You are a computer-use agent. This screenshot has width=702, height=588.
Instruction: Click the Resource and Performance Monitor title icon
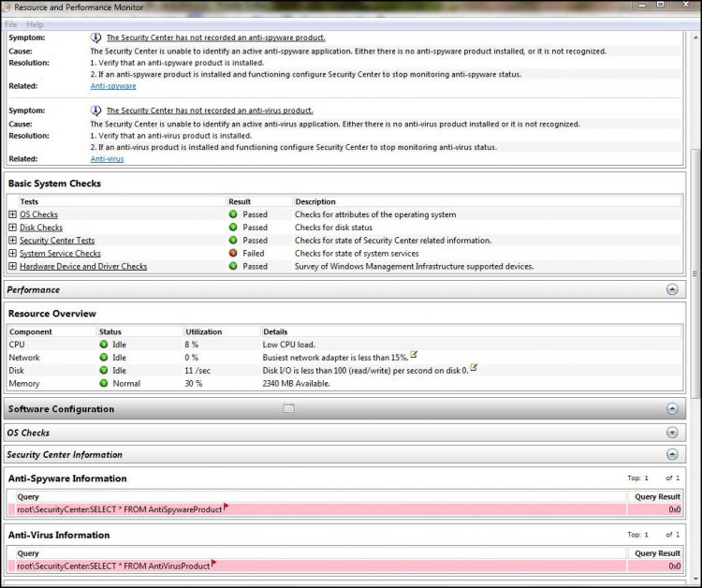tap(7, 7)
